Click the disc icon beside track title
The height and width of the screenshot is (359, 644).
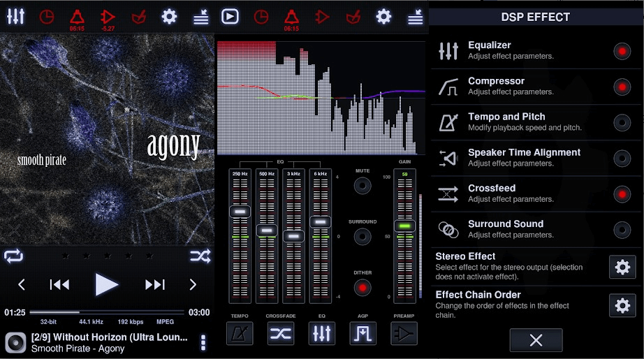tap(15, 342)
